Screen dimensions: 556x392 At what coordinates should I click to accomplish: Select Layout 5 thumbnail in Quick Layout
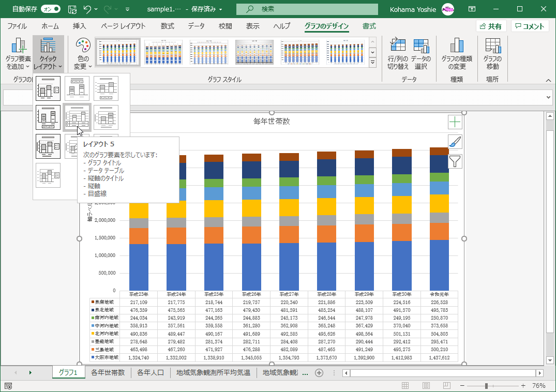(x=77, y=117)
